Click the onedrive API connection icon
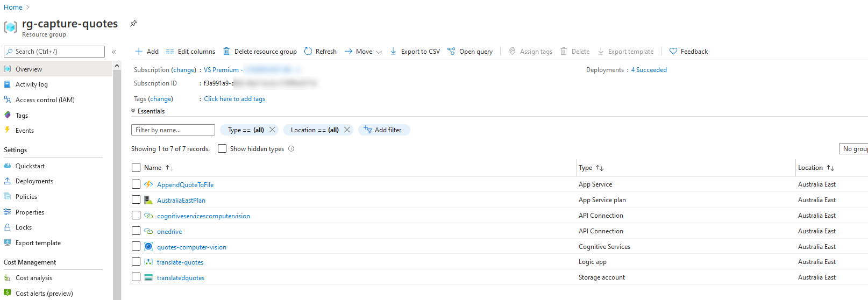The image size is (868, 300). pos(148,231)
